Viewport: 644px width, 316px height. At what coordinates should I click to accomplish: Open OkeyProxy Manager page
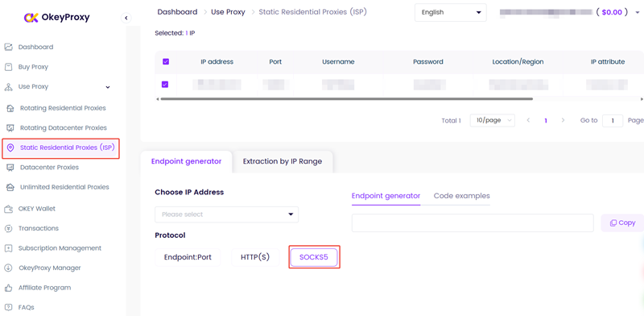click(x=50, y=268)
